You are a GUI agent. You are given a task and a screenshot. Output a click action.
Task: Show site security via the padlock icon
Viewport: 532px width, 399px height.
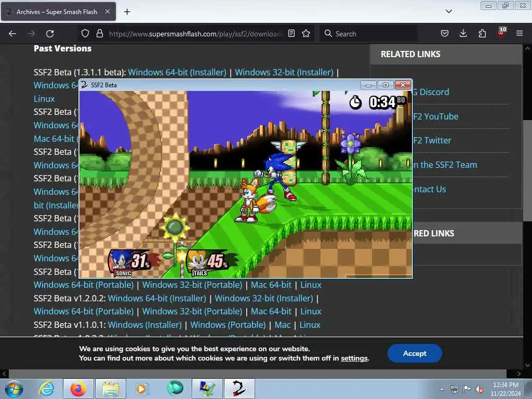click(99, 33)
